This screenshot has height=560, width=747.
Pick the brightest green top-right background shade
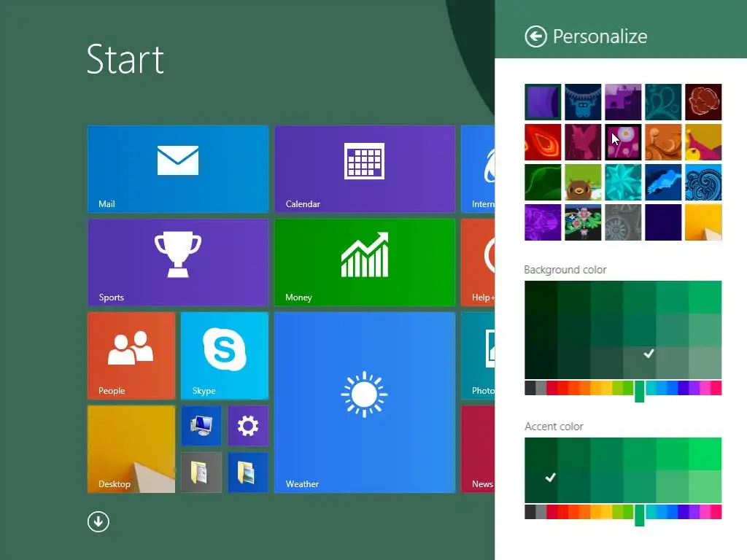[x=705, y=297]
